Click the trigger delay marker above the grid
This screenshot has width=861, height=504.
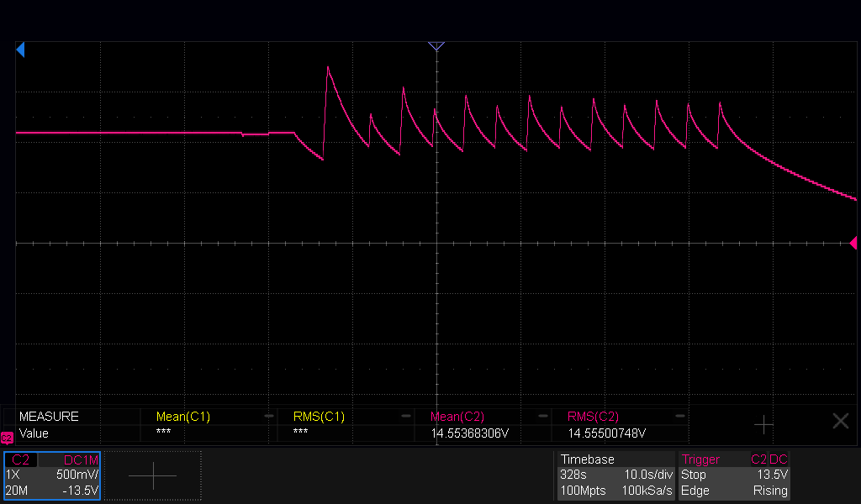[x=436, y=46]
